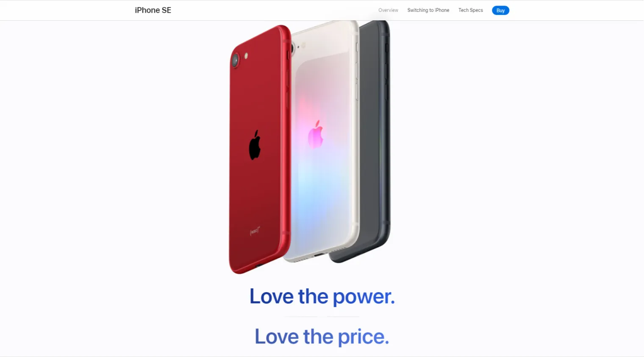Click the thin divider line between headlines

coord(322,316)
